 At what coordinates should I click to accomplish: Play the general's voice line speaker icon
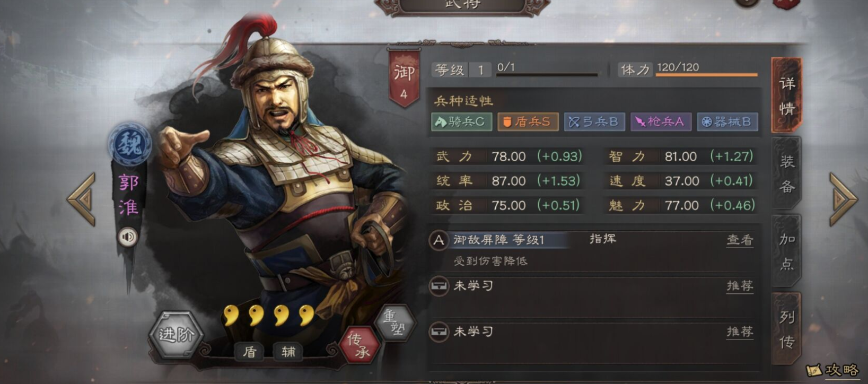coord(128,237)
